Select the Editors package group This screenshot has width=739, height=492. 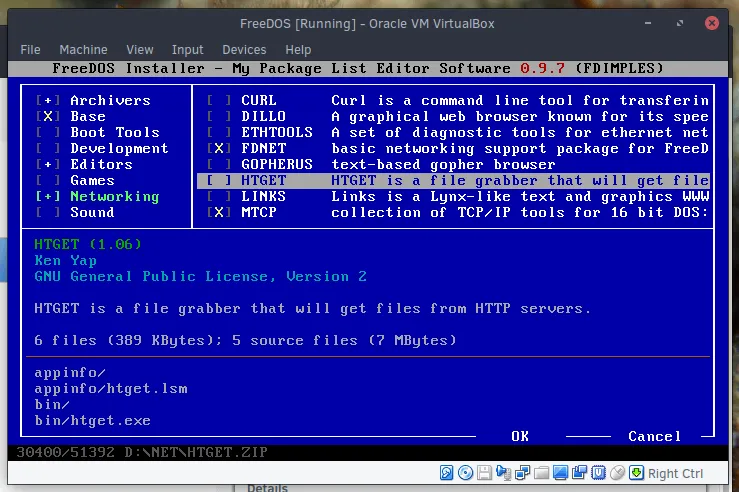point(101,165)
